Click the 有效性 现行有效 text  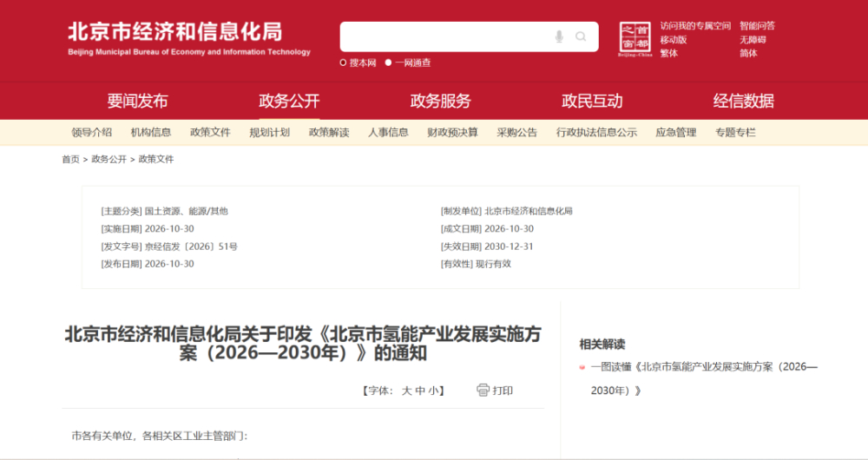[x=476, y=264]
